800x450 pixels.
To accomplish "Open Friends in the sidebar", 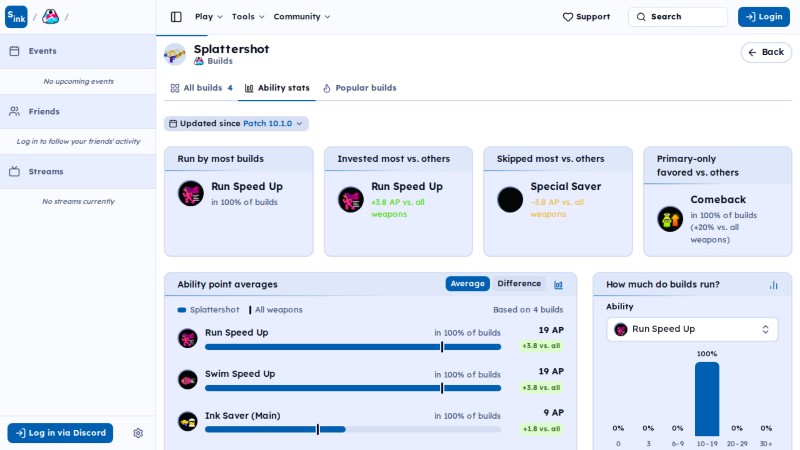I will pyautogui.click(x=78, y=111).
